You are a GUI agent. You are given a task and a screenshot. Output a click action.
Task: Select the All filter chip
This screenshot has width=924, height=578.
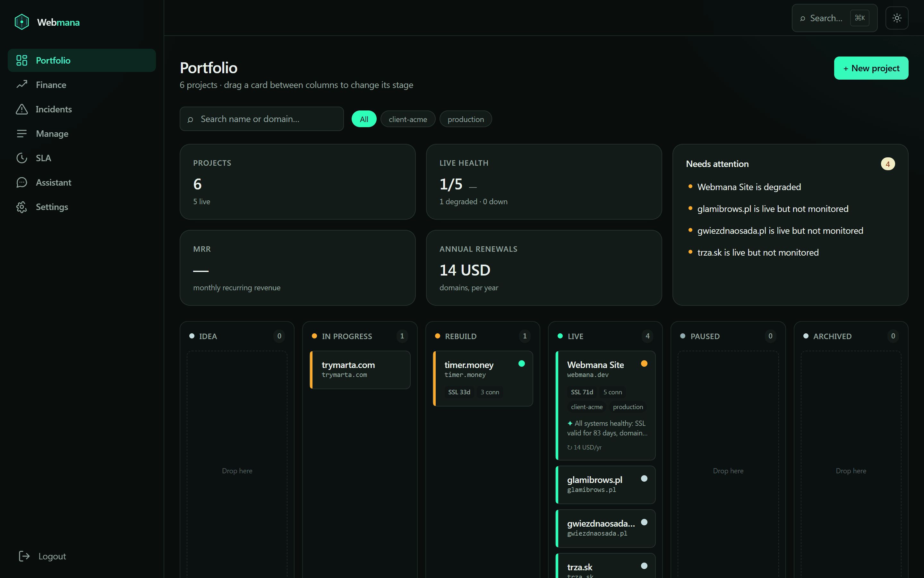364,119
